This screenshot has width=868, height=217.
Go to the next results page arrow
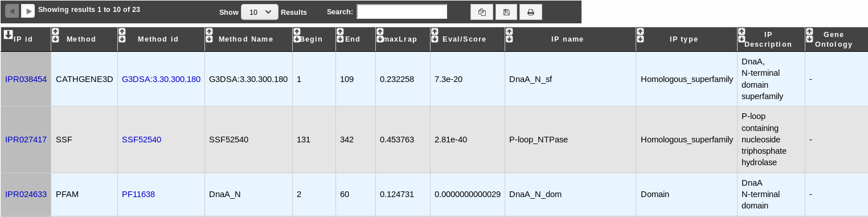tap(28, 10)
